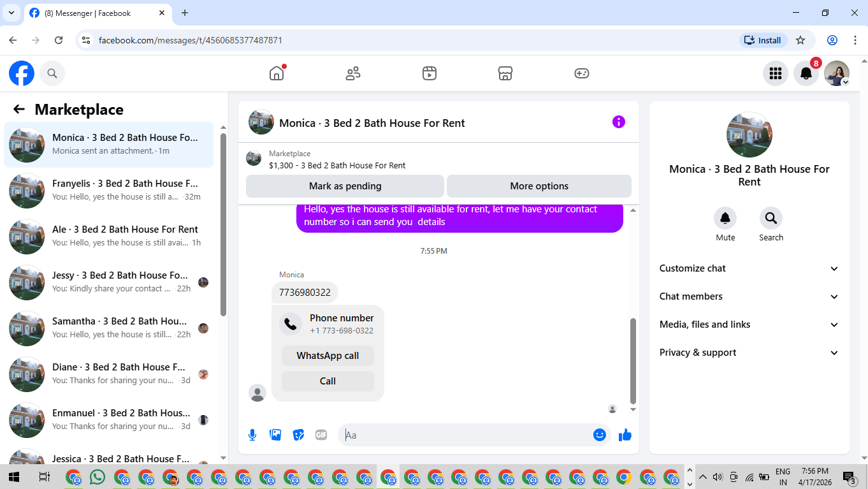Expand Chat members section

click(x=749, y=296)
